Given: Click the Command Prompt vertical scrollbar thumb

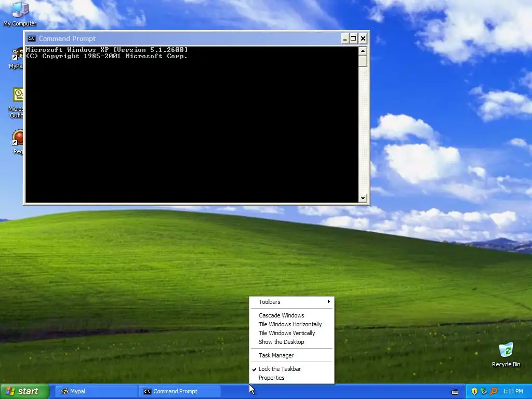Looking at the screenshot, I should point(363,61).
